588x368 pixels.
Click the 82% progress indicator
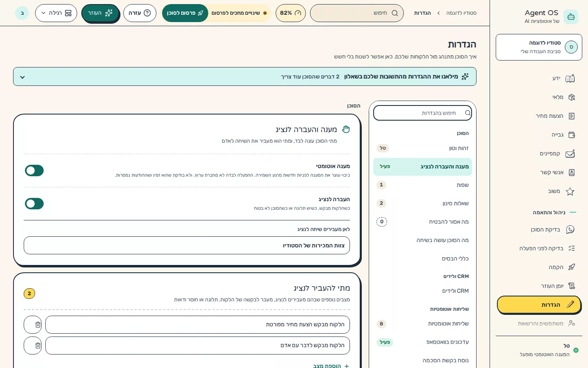(x=291, y=13)
